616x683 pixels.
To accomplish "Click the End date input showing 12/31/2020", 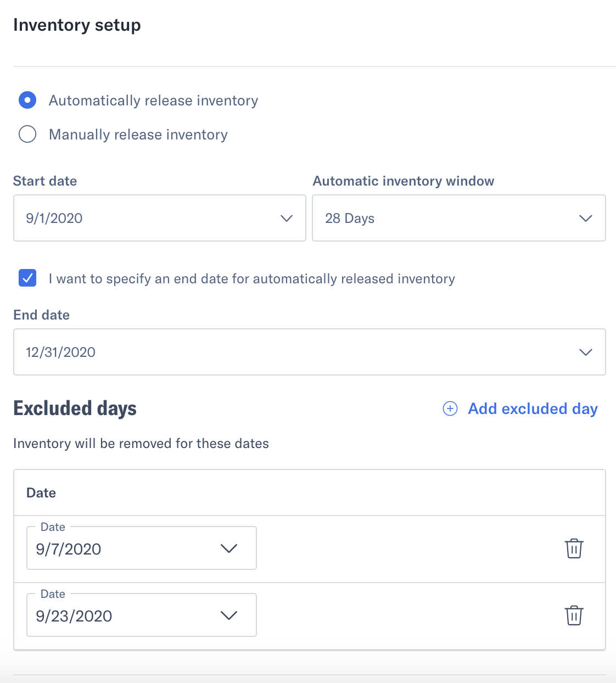I will coord(220,352).
